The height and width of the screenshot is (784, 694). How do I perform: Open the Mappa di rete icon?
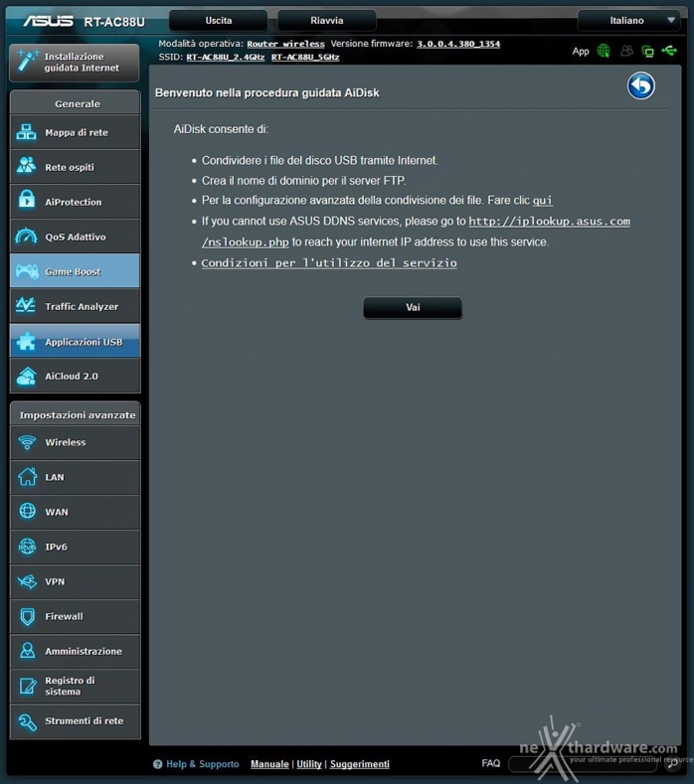pyautogui.click(x=26, y=132)
